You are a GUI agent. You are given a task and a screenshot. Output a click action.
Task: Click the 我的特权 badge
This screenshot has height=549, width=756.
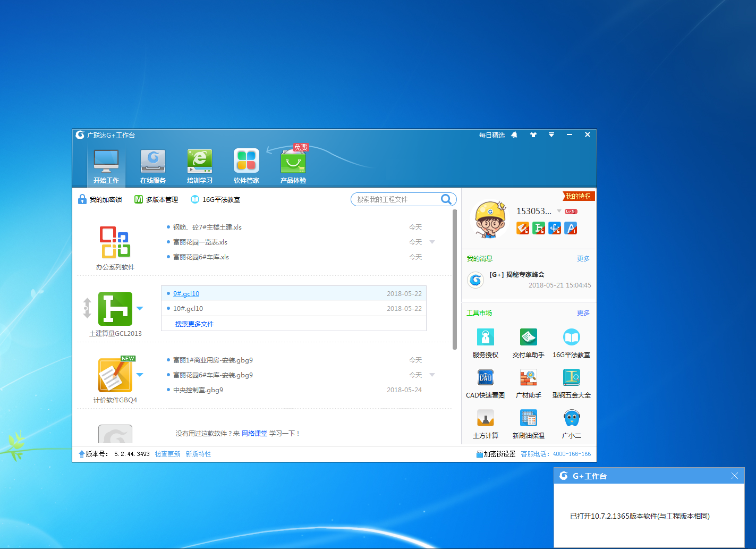coord(579,196)
